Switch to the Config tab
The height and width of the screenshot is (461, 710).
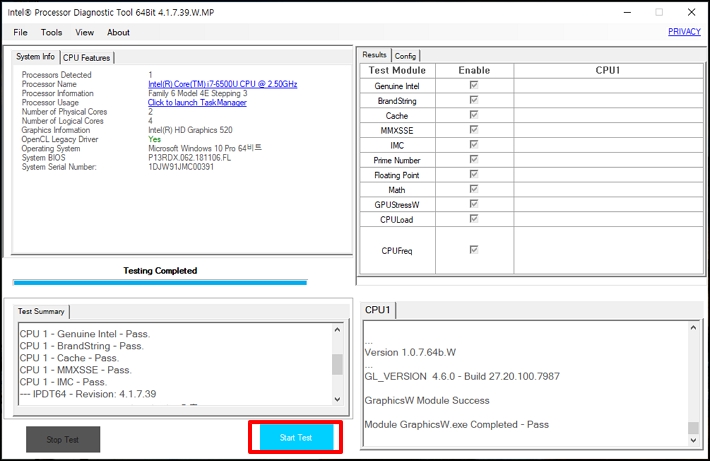[x=405, y=56]
